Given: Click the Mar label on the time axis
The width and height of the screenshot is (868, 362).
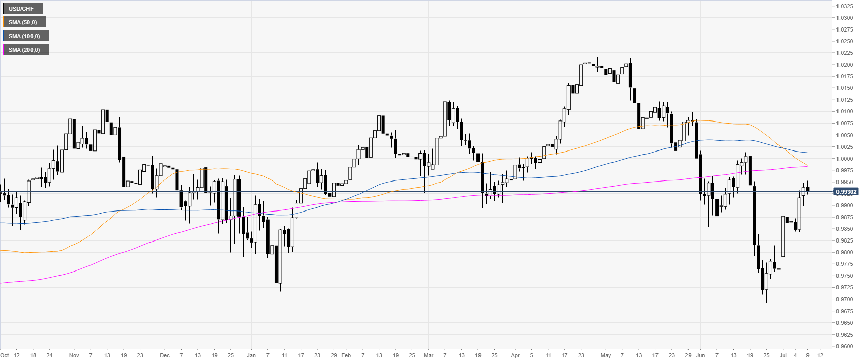Looking at the screenshot, I should [429, 355].
